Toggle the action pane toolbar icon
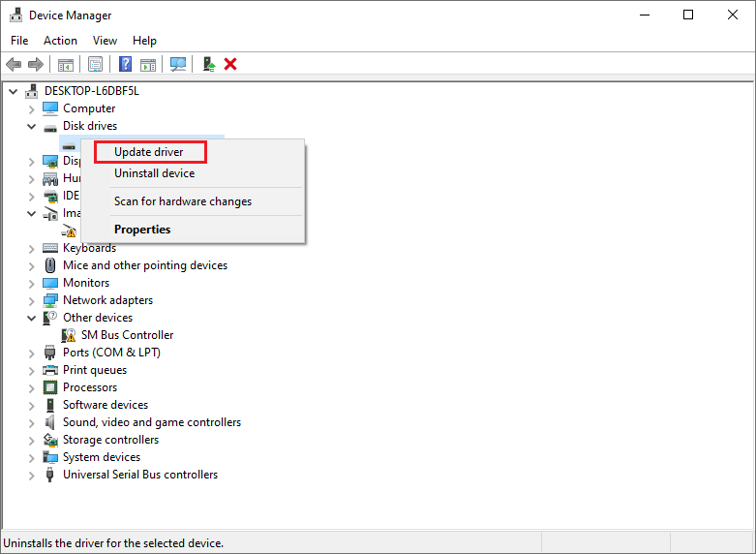Image resolution: width=756 pixels, height=554 pixels. pyautogui.click(x=148, y=64)
